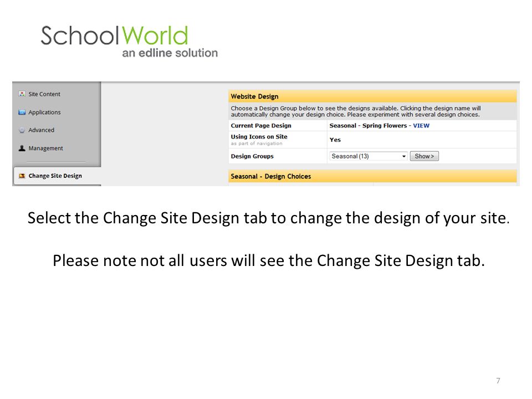The height and width of the screenshot is (399, 532).
Task: Open the Management tab
Action: click(46, 149)
